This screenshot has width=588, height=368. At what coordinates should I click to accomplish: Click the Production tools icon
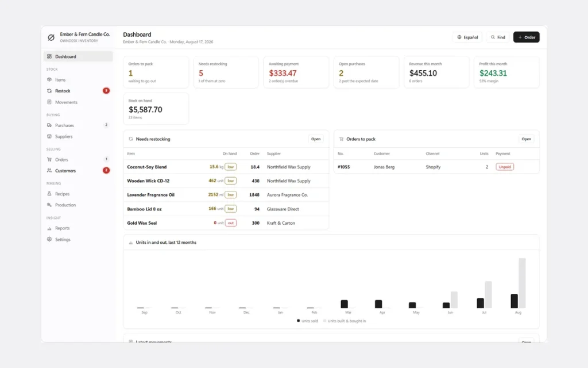click(49, 205)
